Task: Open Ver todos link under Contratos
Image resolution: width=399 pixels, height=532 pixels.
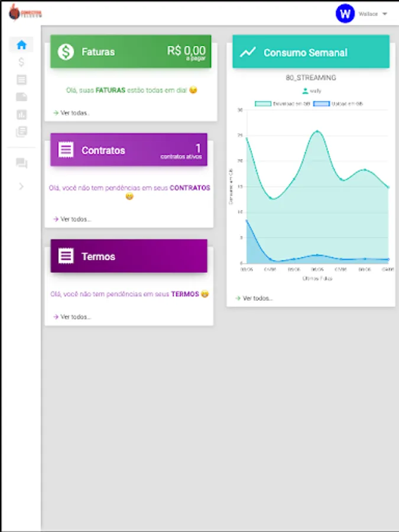Action: (x=72, y=219)
